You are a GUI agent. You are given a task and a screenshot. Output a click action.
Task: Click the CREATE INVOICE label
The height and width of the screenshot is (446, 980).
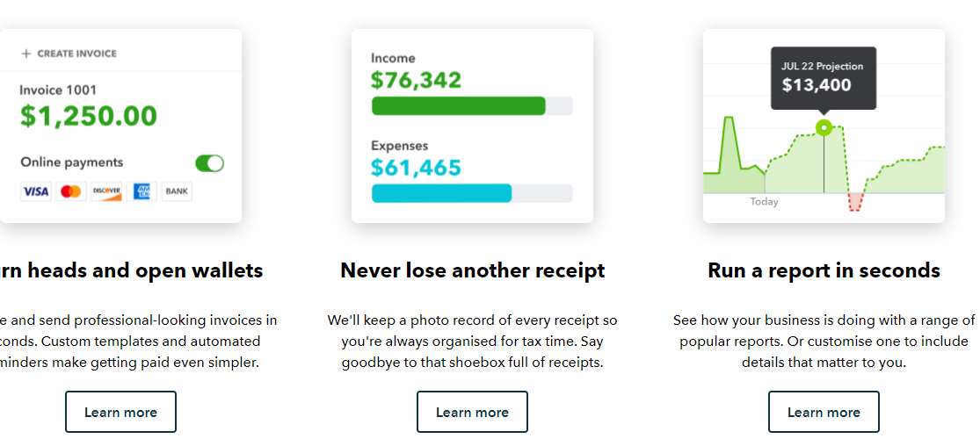76,54
